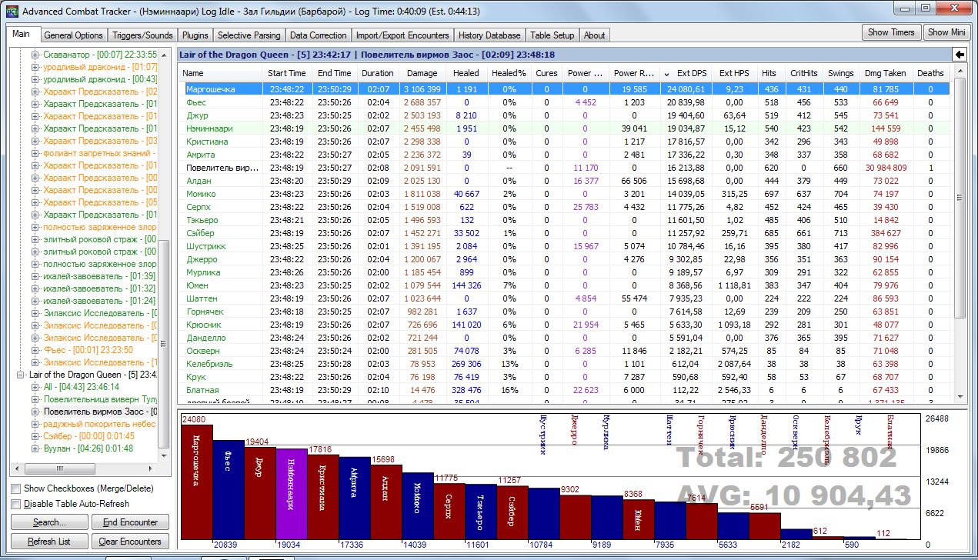
Task: Click the Show Timers button
Action: (891, 32)
